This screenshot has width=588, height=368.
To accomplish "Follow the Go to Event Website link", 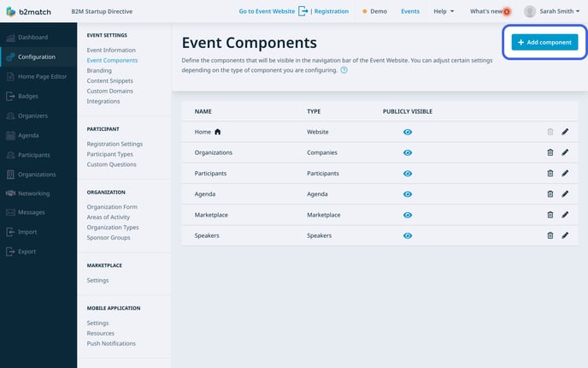I will pyautogui.click(x=267, y=11).
